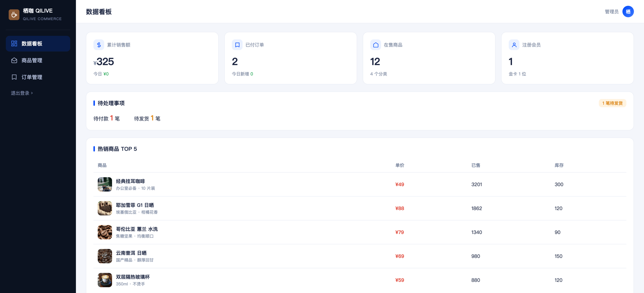Click the 云南普洱 日晒 product thumbnail
Image resolution: width=644 pixels, height=293 pixels.
[x=105, y=256]
